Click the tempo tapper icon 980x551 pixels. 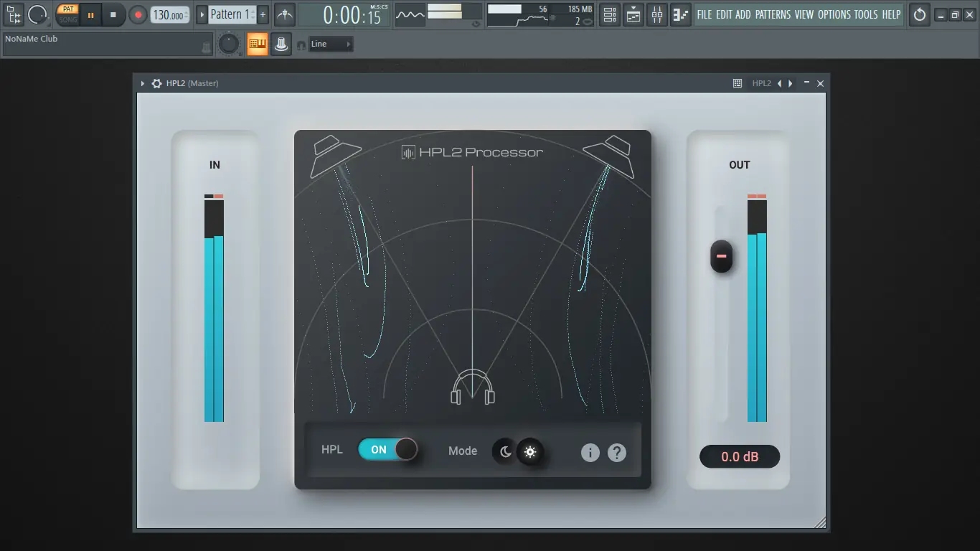pyautogui.click(x=285, y=14)
